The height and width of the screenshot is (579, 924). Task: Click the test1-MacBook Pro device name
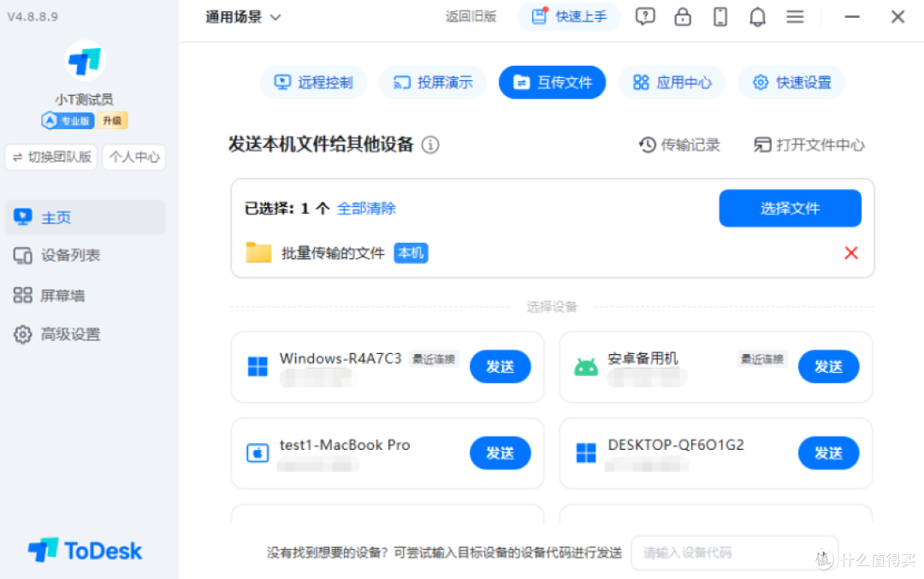coord(345,445)
